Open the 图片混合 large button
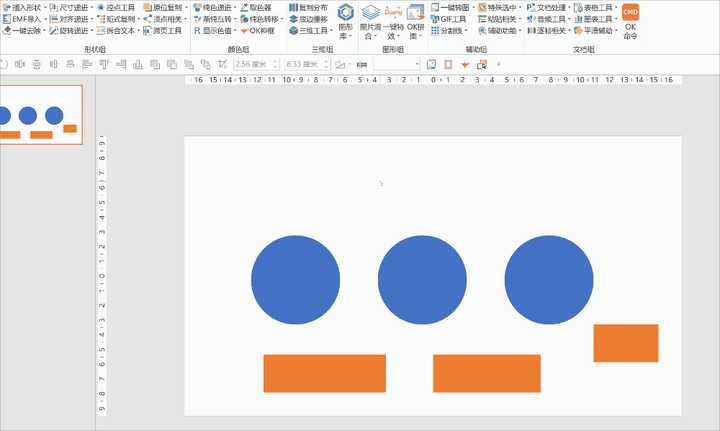The height and width of the screenshot is (431, 720). tap(370, 21)
